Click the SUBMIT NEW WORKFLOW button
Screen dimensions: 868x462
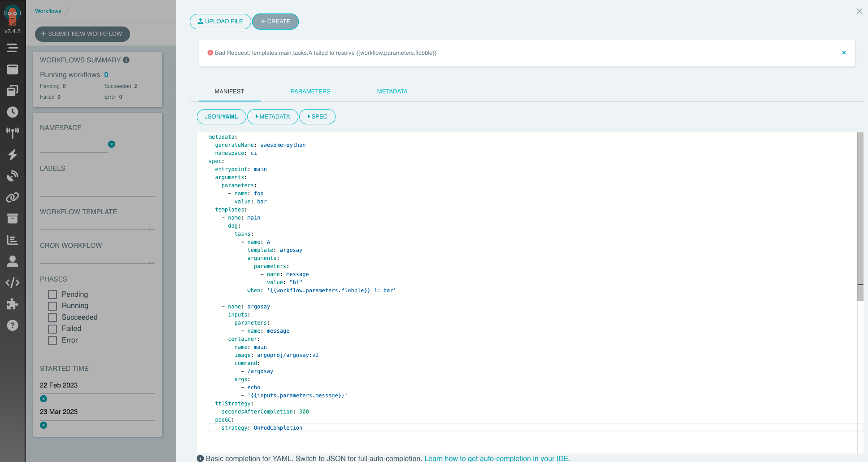[x=82, y=34]
